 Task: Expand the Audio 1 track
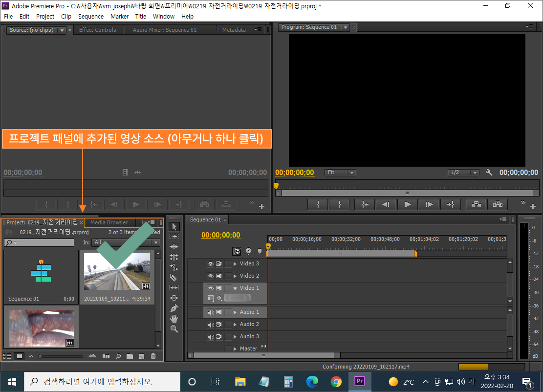click(x=235, y=312)
